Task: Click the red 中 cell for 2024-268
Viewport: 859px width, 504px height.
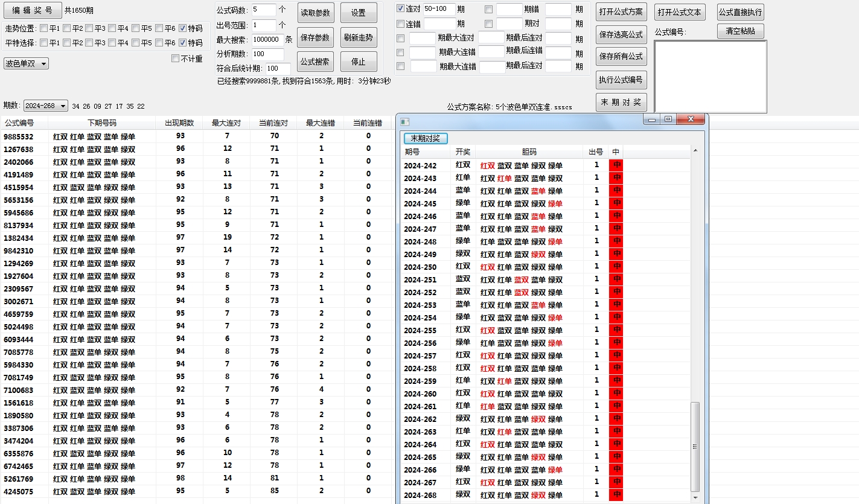Action: click(x=616, y=494)
